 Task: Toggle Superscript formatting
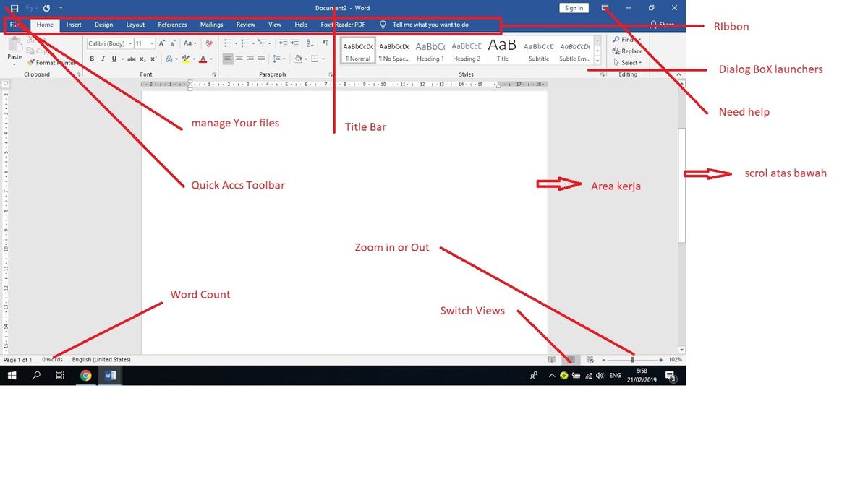pos(153,59)
